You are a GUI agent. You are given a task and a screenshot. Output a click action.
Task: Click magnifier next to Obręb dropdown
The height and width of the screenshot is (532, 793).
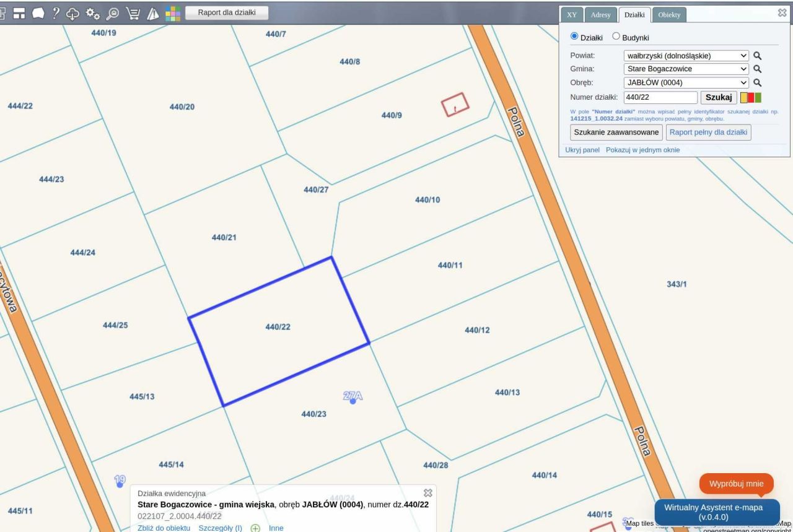[x=756, y=82]
